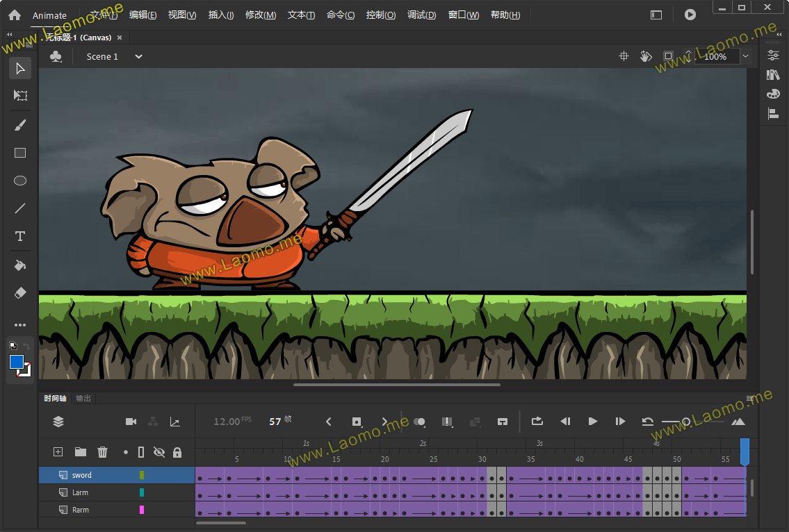Click the layer parenting view icon
Image resolution: width=789 pixels, height=532 pixels.
tap(153, 422)
